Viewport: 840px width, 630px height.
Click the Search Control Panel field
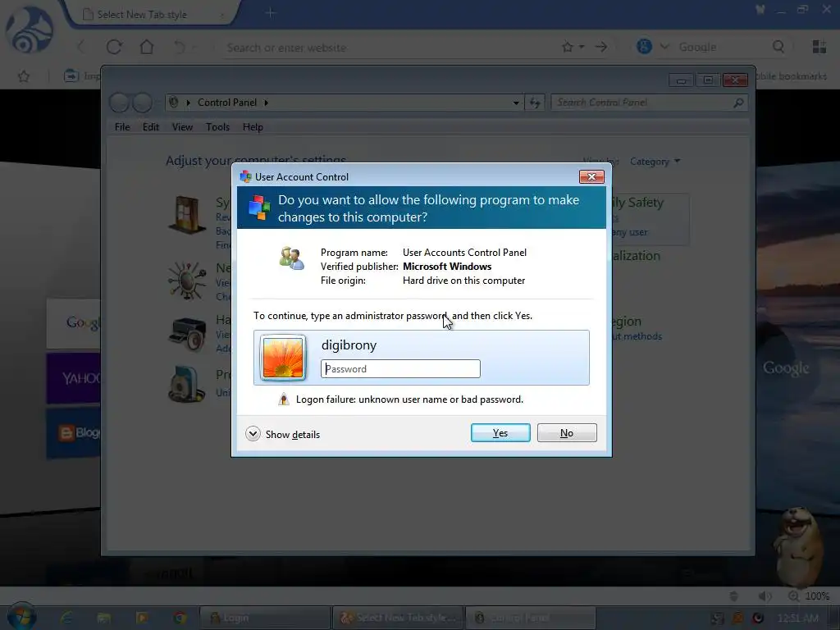tap(641, 103)
